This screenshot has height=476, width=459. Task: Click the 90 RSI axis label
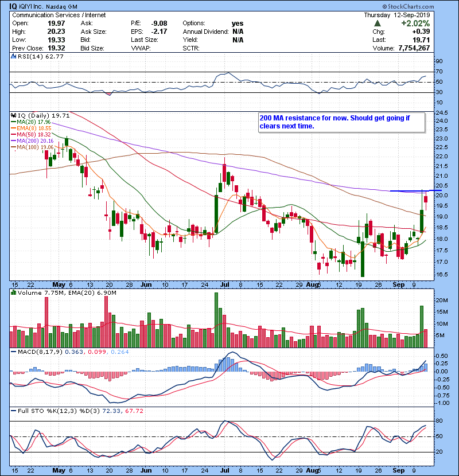coord(439,61)
